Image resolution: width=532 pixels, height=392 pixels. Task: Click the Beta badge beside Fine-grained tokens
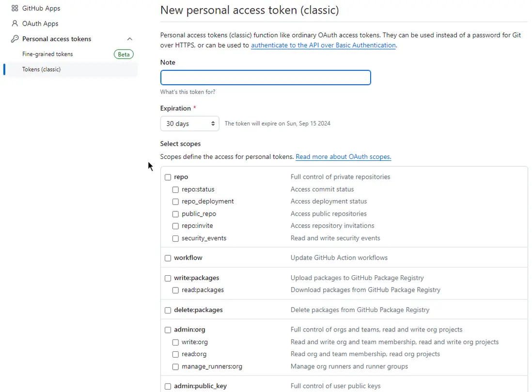[x=124, y=54]
